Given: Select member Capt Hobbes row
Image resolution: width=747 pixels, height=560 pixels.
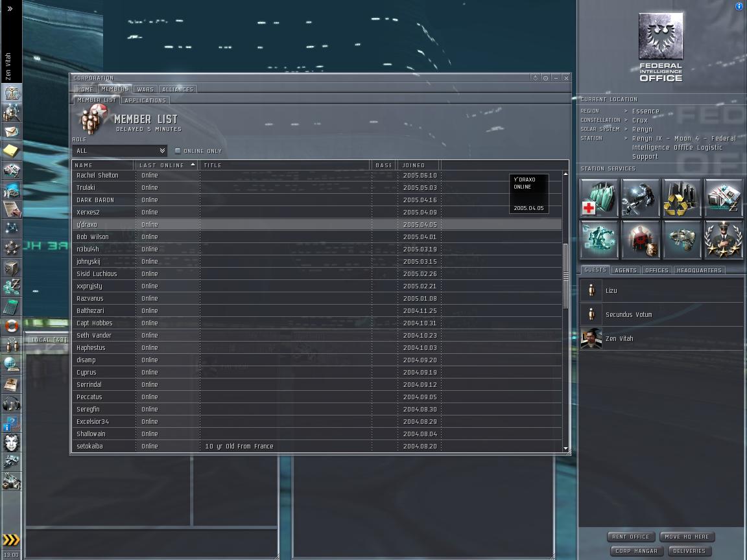Looking at the screenshot, I should coord(317,323).
